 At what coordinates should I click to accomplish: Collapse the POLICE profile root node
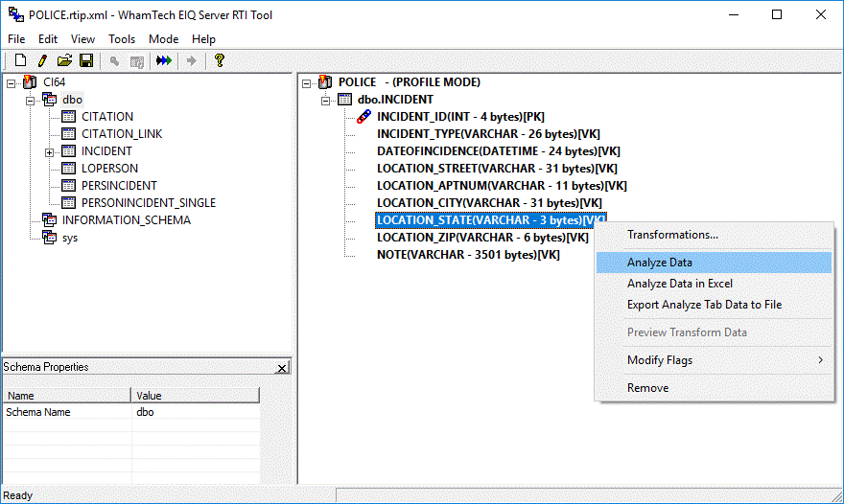point(306,83)
